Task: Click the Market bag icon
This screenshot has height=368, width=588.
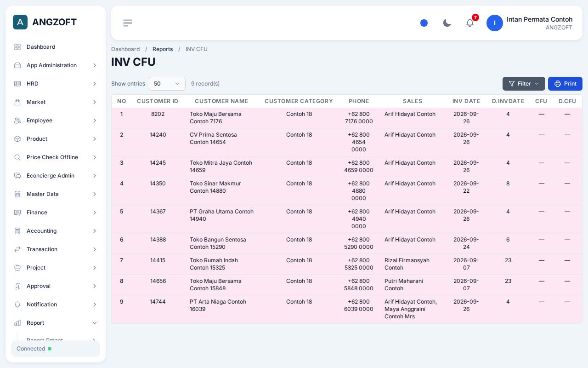Action: [x=17, y=102]
